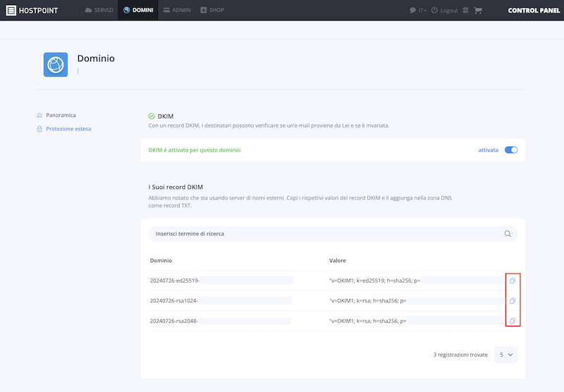The width and height of the screenshot is (564, 392).
Task: Click 'DKIM è attivato per questo dominio'
Action: tap(195, 150)
